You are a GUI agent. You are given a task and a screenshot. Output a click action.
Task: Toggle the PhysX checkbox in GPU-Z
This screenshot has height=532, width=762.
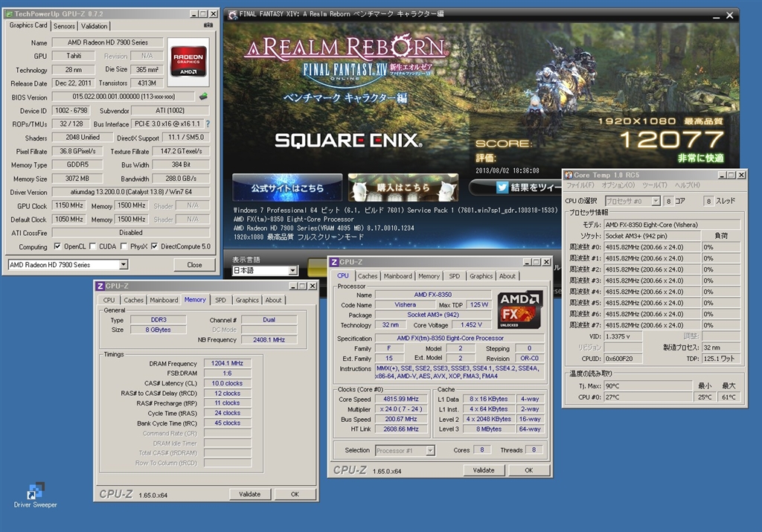(124, 246)
